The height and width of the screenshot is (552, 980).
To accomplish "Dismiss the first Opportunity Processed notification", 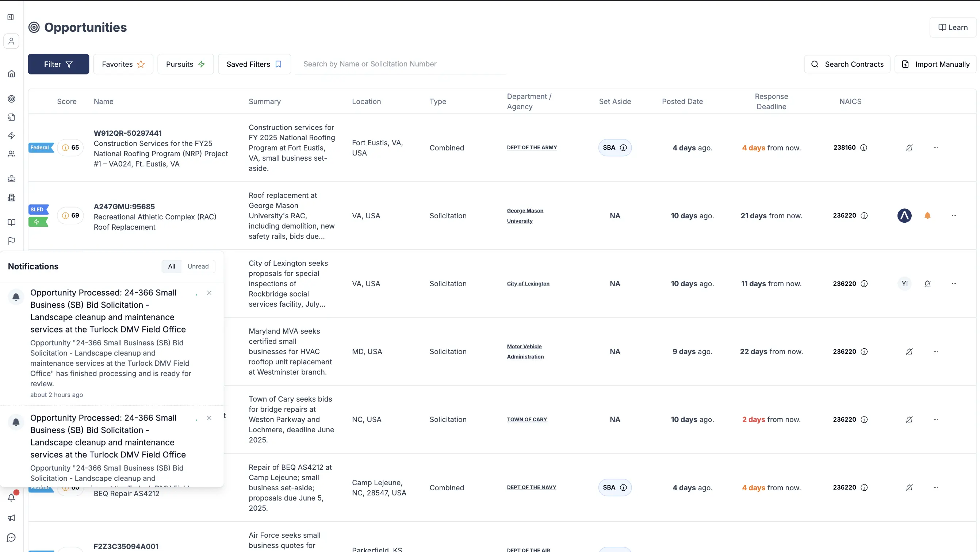I will click(209, 292).
